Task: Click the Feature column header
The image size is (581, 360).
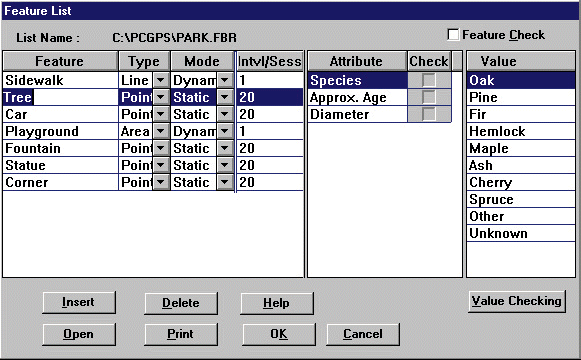Action: coord(60,61)
